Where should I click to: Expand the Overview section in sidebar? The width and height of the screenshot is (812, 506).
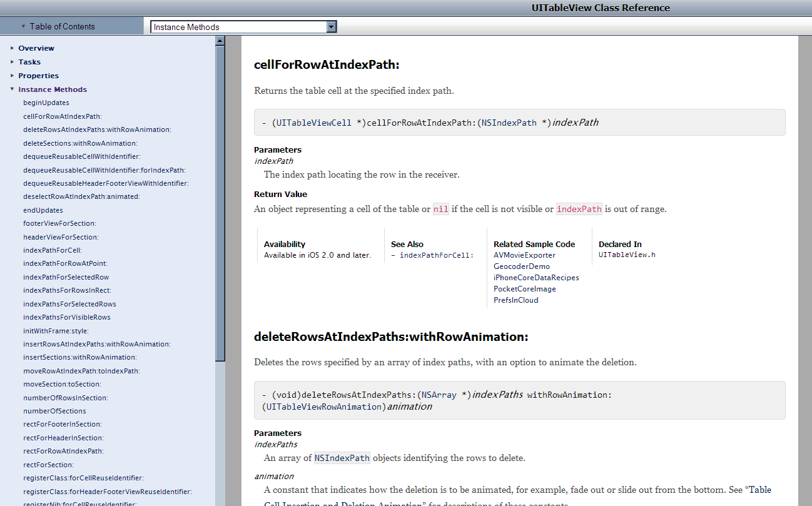(36, 48)
